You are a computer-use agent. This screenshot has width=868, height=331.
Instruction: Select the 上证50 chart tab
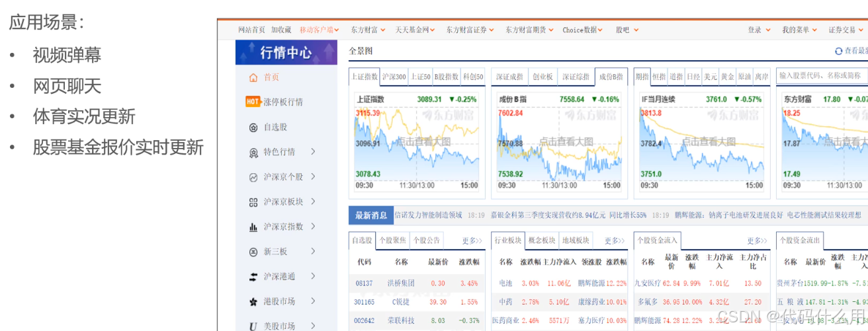[420, 77]
